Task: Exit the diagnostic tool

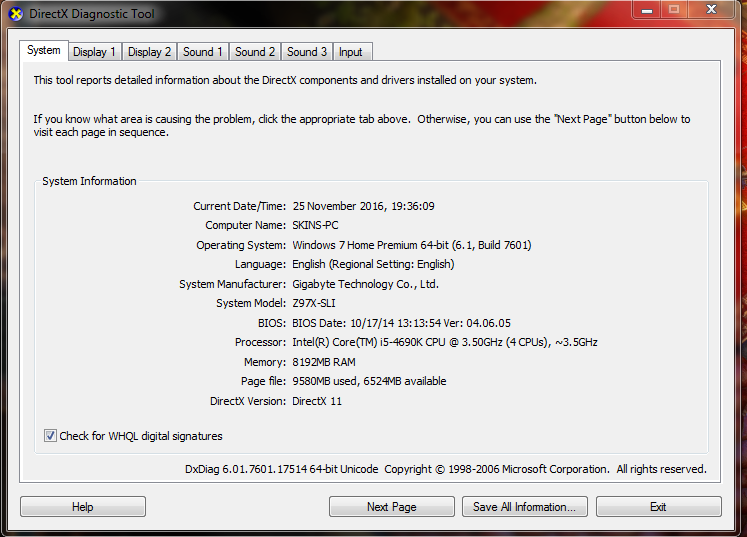Action: [x=658, y=507]
